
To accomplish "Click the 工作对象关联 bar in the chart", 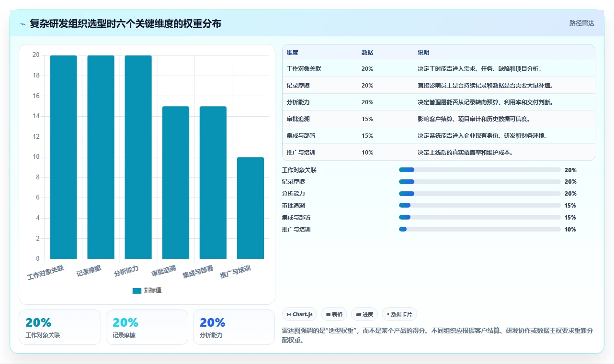I will tap(63, 157).
